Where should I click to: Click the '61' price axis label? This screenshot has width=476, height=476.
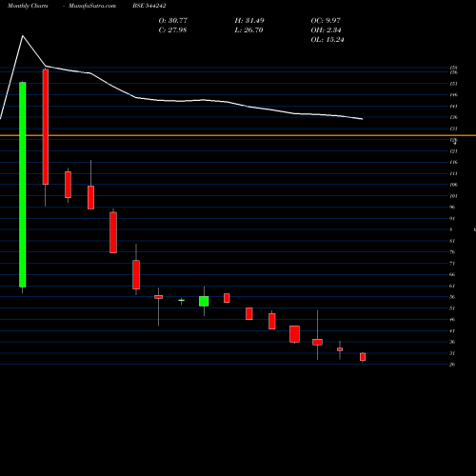click(x=452, y=286)
